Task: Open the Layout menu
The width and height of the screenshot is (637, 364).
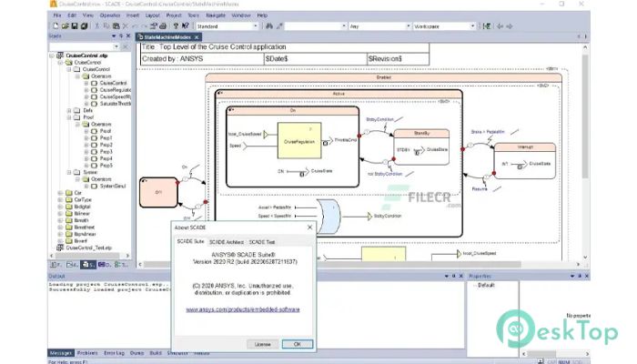Action: point(152,15)
